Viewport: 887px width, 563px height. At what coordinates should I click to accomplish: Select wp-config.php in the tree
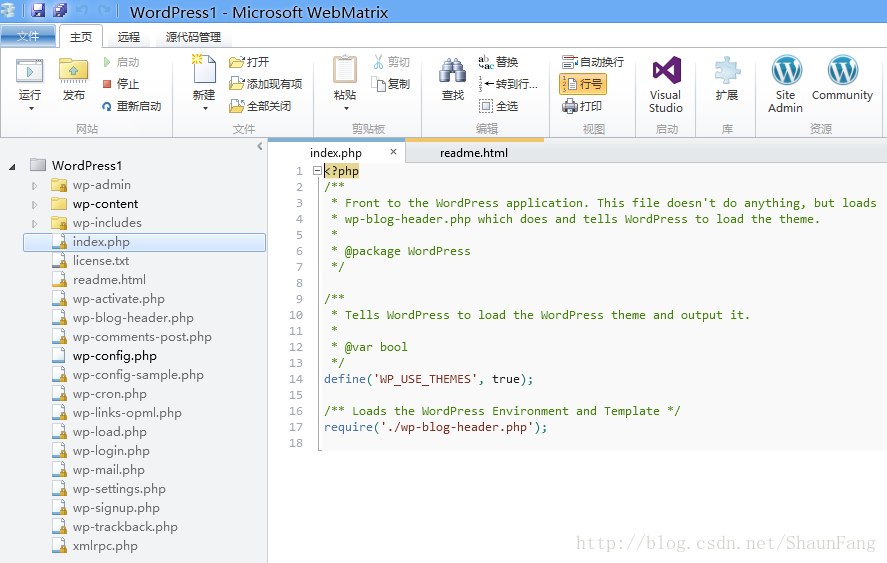pos(114,356)
